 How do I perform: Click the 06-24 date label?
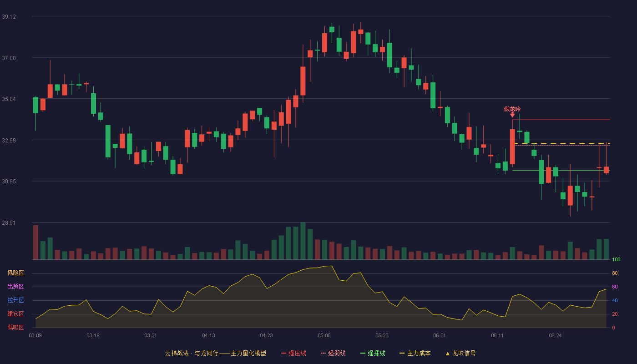point(555,335)
